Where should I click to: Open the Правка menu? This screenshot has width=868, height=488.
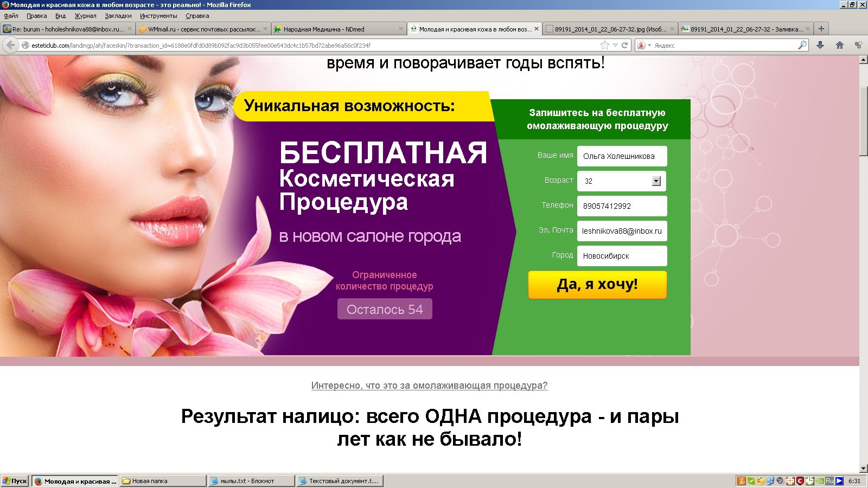click(x=36, y=16)
